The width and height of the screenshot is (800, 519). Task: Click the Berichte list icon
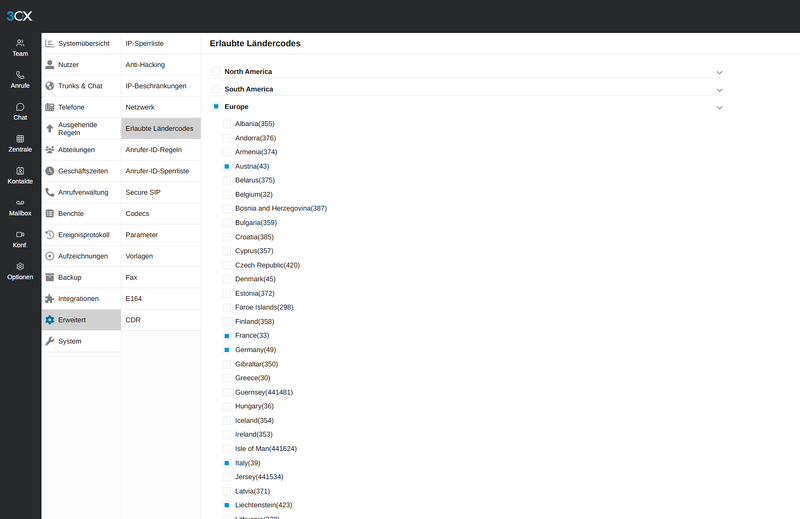click(x=49, y=213)
